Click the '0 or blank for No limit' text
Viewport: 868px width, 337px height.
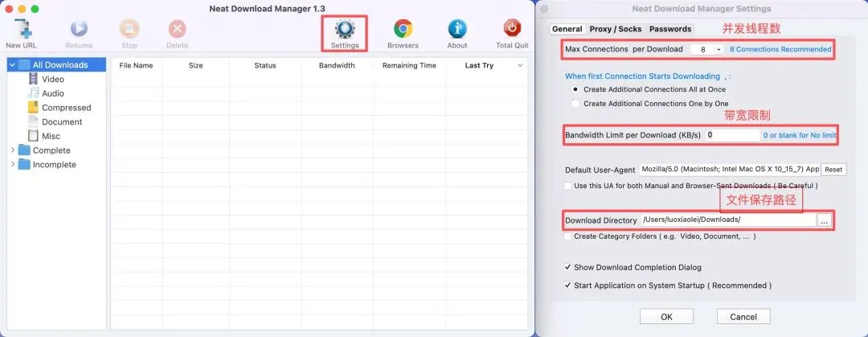[800, 135]
